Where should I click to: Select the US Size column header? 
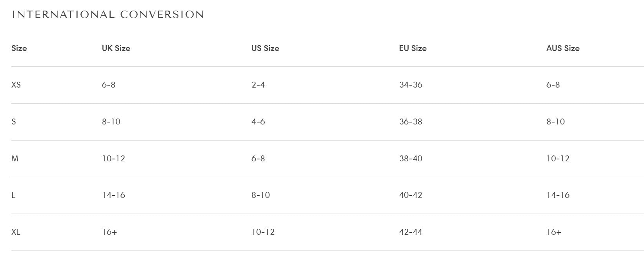click(x=265, y=48)
